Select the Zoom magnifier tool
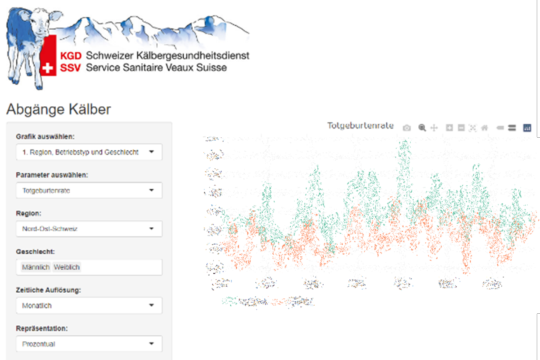Screen dimensions: 540x360 [x=422, y=128]
